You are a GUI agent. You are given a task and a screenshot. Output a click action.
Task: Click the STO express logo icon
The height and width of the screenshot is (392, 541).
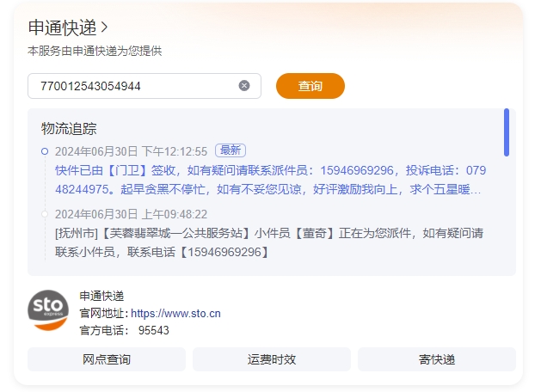[48, 310]
